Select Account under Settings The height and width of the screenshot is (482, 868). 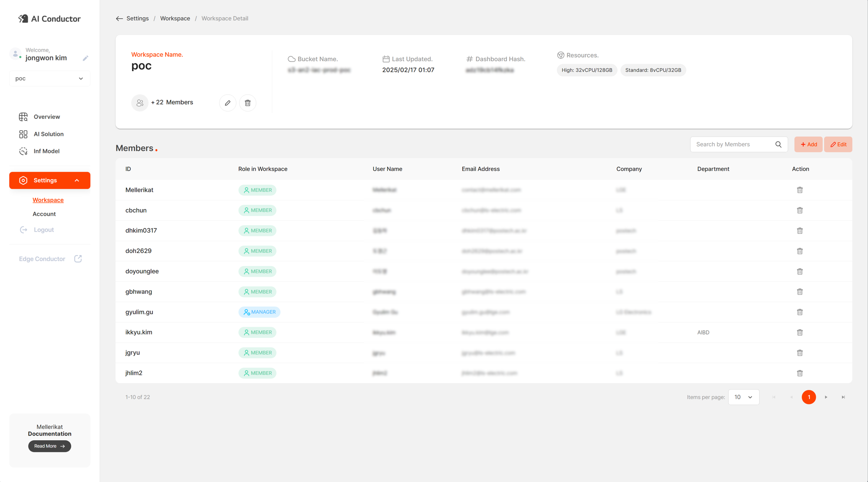(44, 214)
